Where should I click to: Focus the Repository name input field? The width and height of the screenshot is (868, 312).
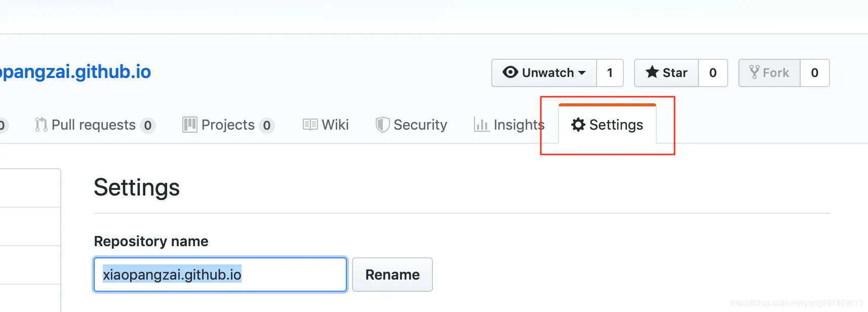pos(220,275)
